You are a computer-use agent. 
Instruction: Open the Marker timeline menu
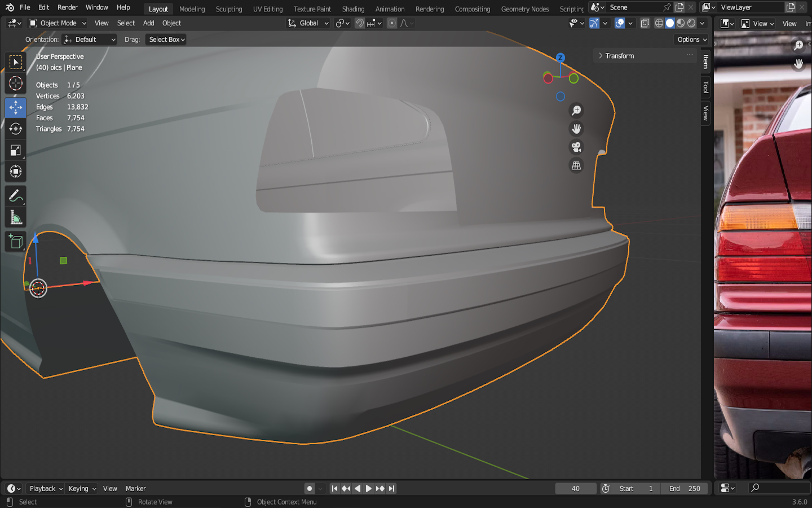coord(135,489)
